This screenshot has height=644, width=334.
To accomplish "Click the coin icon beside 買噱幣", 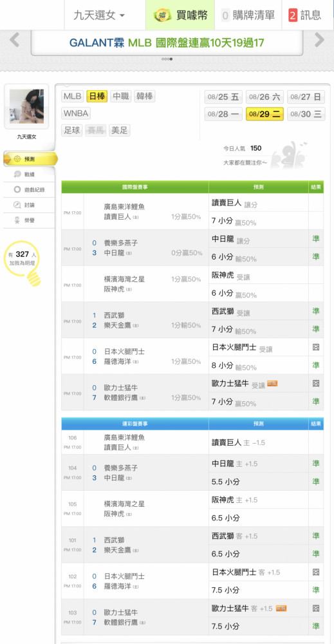I will click(162, 15).
